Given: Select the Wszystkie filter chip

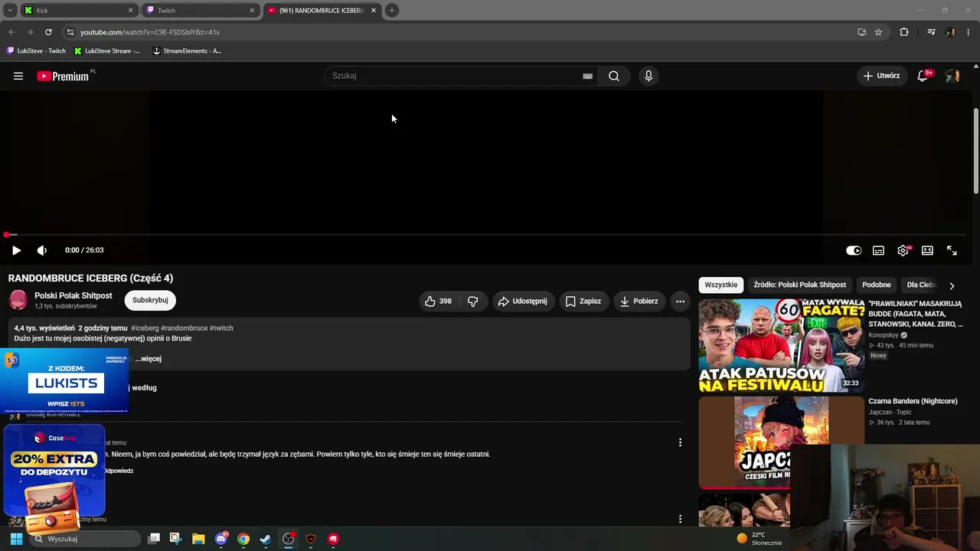Looking at the screenshot, I should pyautogui.click(x=721, y=285).
